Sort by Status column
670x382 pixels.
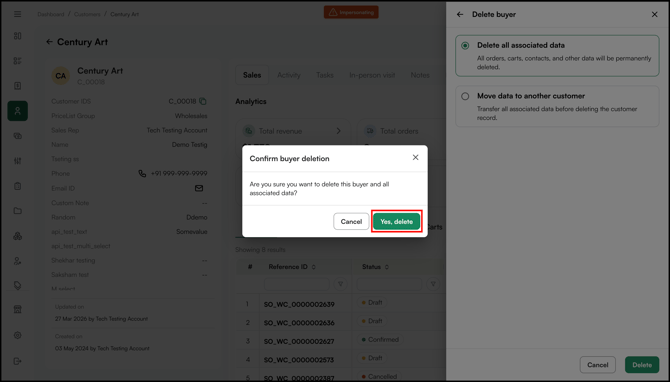tap(387, 267)
